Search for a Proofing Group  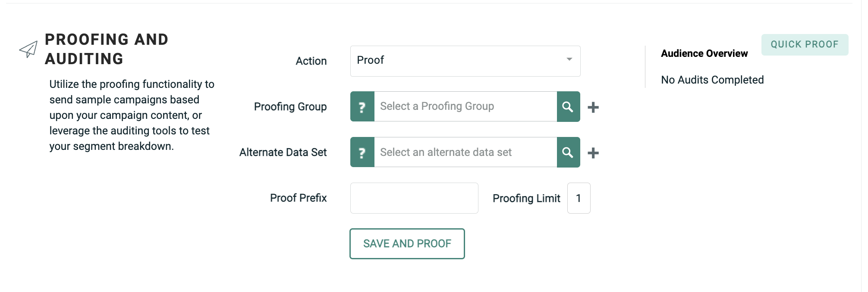coord(568,107)
